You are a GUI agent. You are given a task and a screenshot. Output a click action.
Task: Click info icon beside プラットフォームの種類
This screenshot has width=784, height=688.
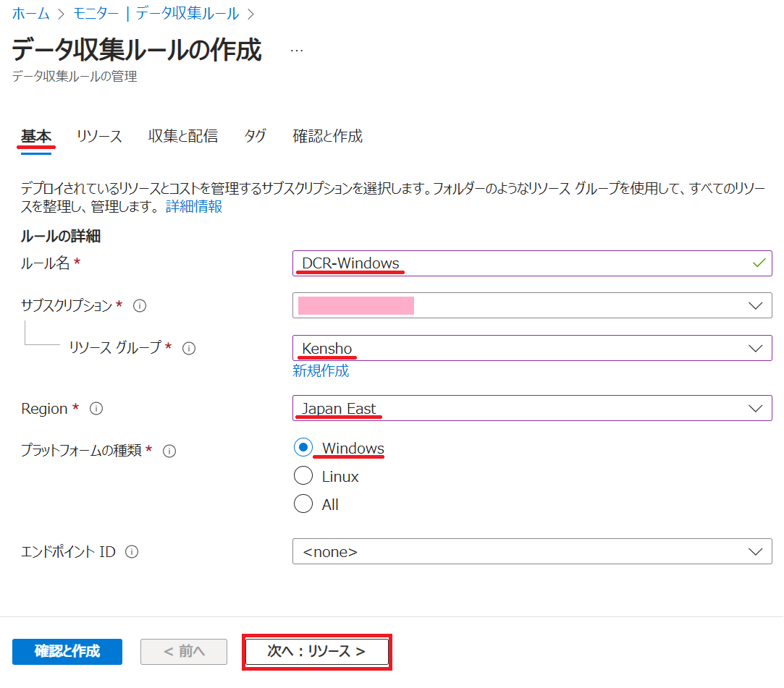click(x=169, y=451)
